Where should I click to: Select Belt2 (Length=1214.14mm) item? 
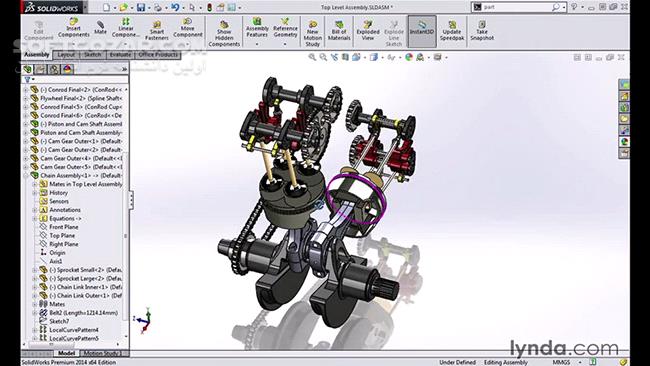click(83, 313)
